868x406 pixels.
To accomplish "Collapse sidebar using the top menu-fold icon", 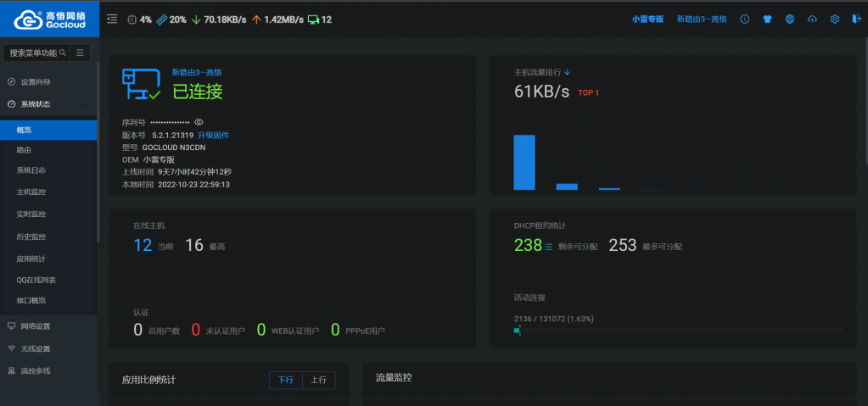I will coord(112,19).
